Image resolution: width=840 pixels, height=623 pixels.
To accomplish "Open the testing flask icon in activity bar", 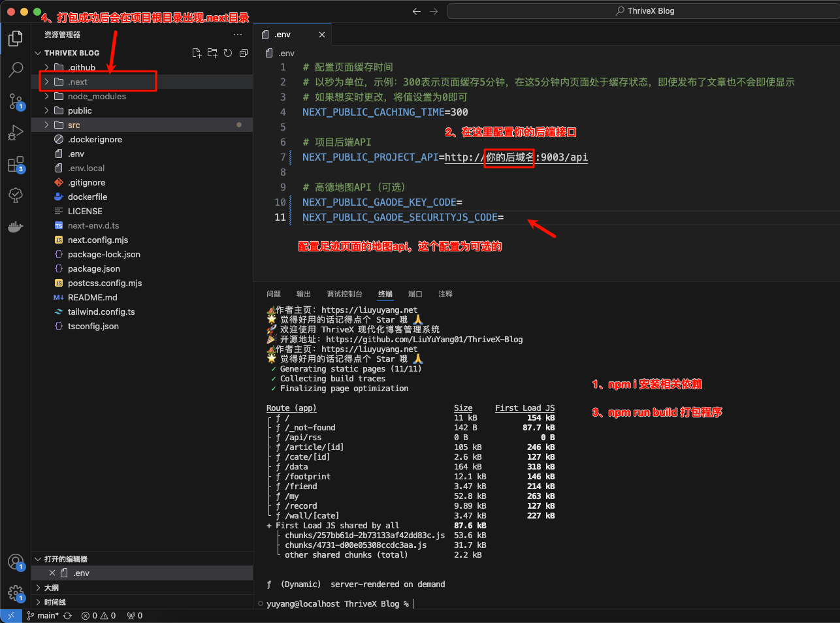I will tap(16, 195).
